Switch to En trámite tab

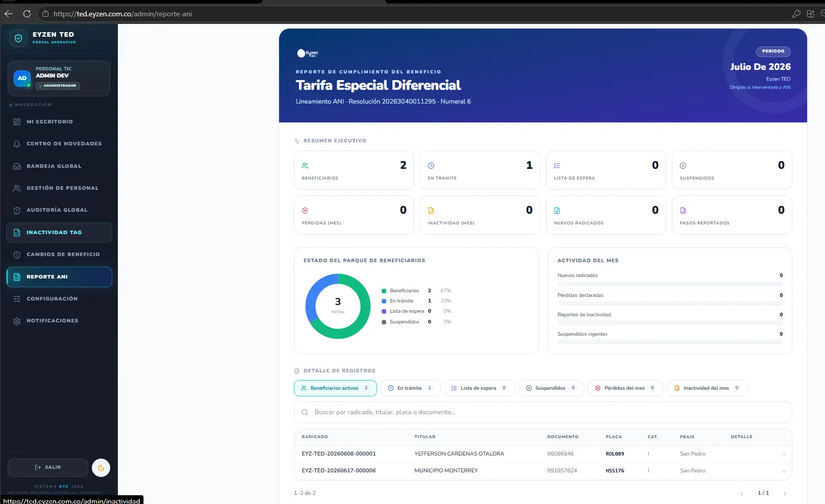tap(410, 388)
